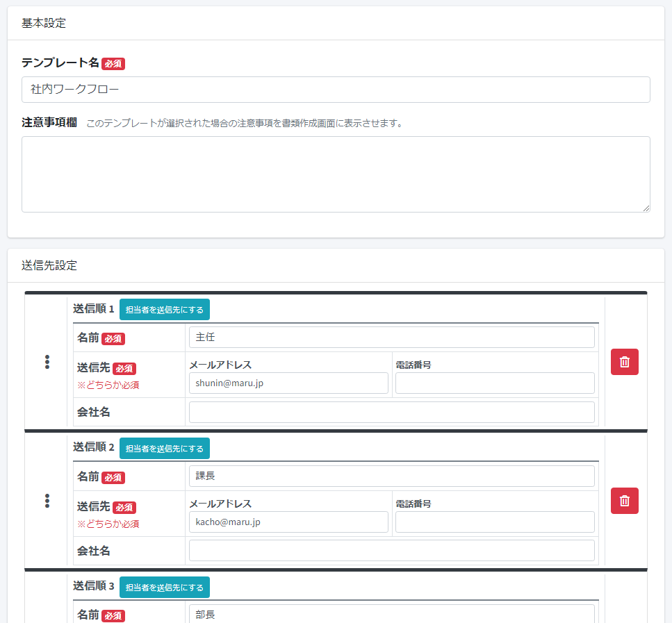This screenshot has width=672, height=623.
Task: Click the 注意事項欄 label text
Action: point(49,122)
